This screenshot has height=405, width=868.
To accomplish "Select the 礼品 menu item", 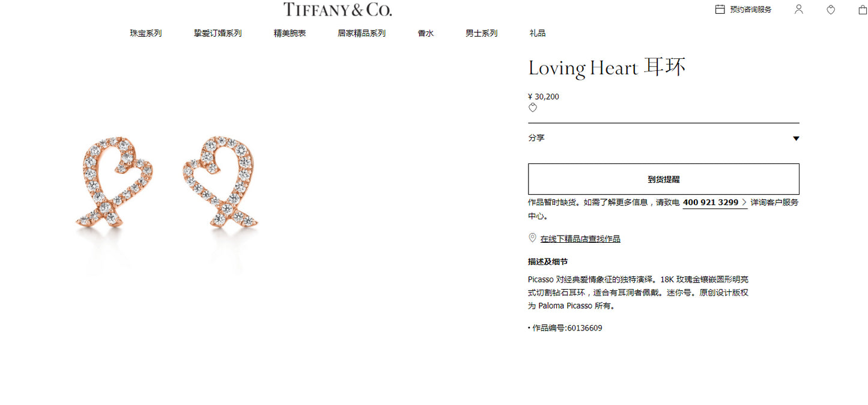I will (x=538, y=33).
